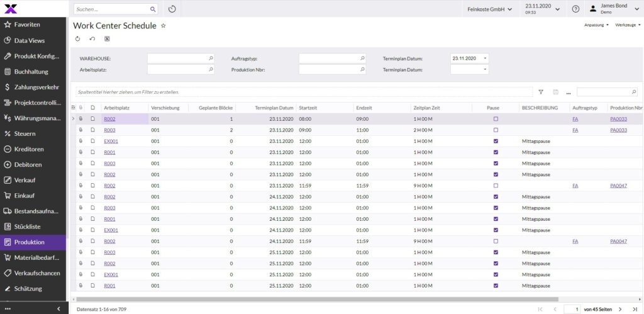Open Zahlungsverkehr dollar icon
Image resolution: width=644 pixels, height=314 pixels.
coord(7,87)
